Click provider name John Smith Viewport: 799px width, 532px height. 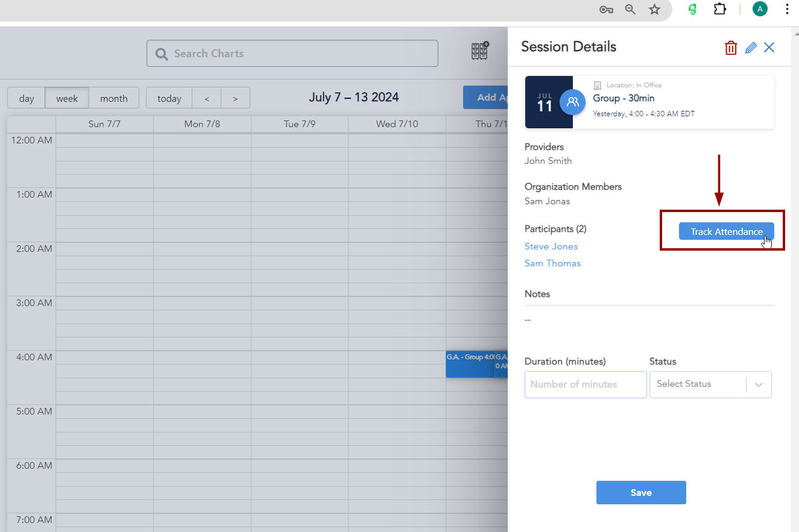pyautogui.click(x=548, y=161)
